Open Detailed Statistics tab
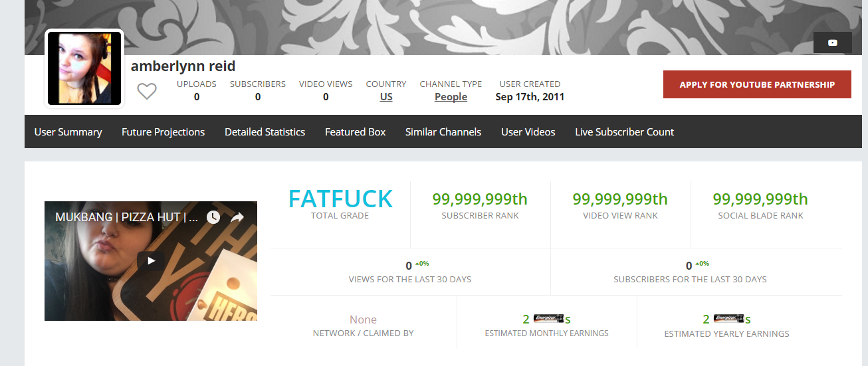This screenshot has width=868, height=366. point(265,132)
